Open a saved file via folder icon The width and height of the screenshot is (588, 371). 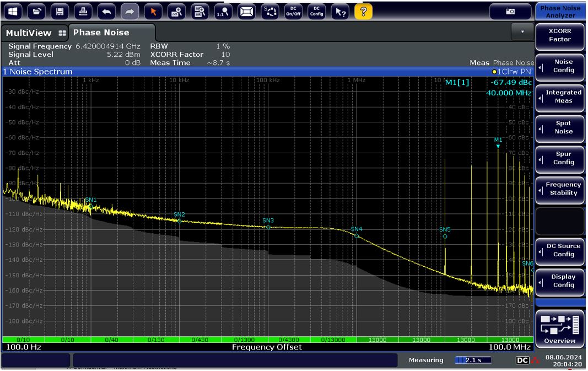pyautogui.click(x=37, y=11)
